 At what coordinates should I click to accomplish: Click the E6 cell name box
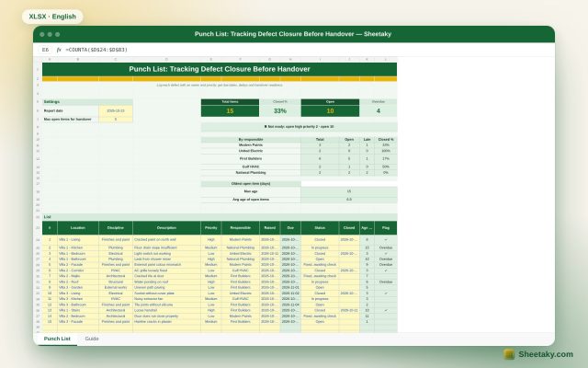click(x=45, y=50)
